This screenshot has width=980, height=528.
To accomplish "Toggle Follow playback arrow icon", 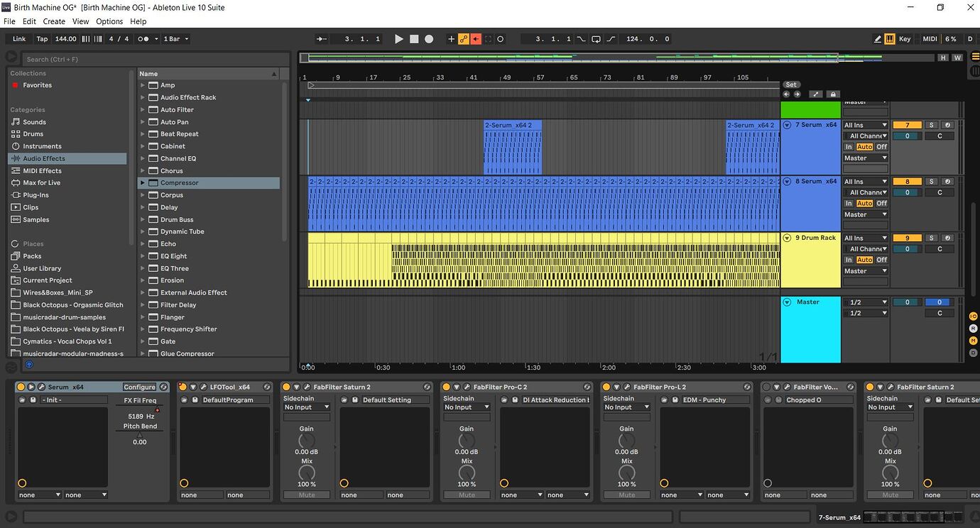I will point(321,39).
